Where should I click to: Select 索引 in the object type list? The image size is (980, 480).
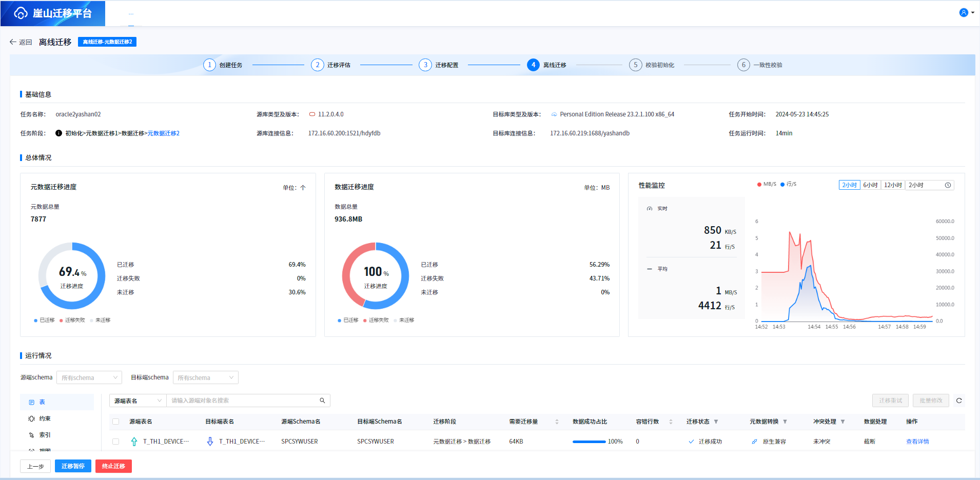[x=57, y=435]
